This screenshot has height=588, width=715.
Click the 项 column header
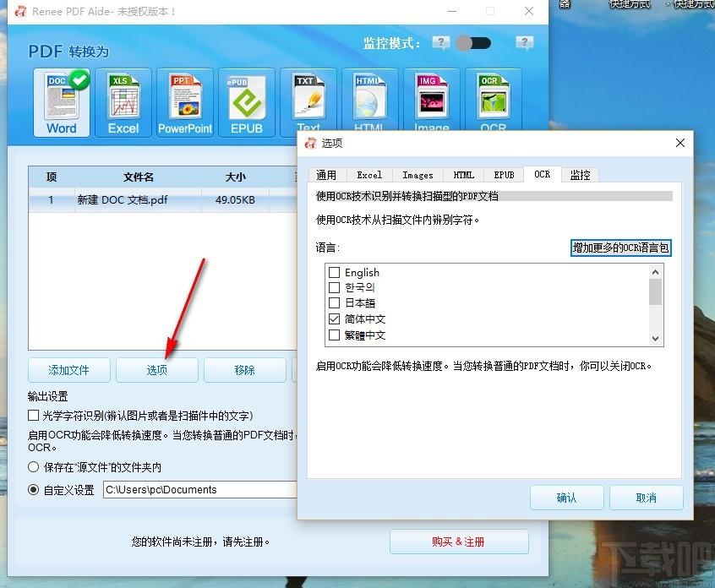pyautogui.click(x=52, y=177)
